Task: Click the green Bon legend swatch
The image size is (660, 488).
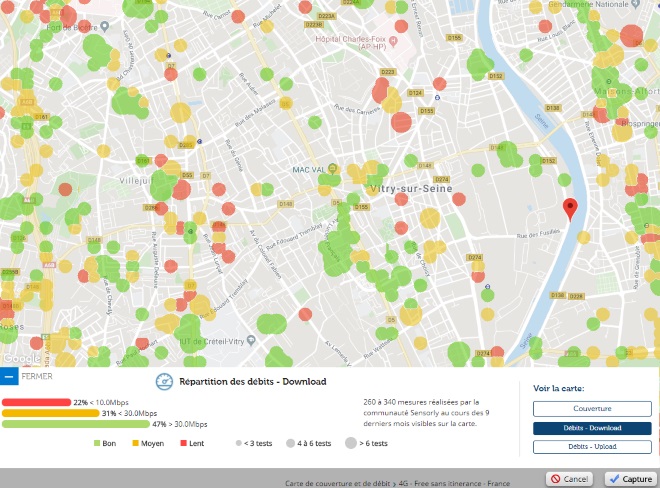Action: 97,442
